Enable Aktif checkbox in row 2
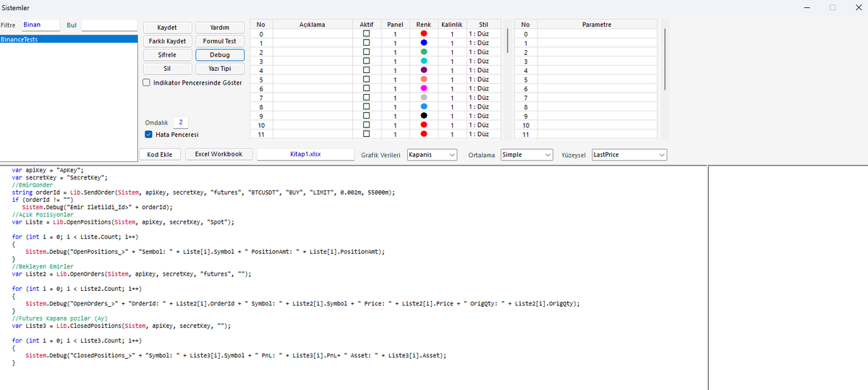 pos(367,52)
